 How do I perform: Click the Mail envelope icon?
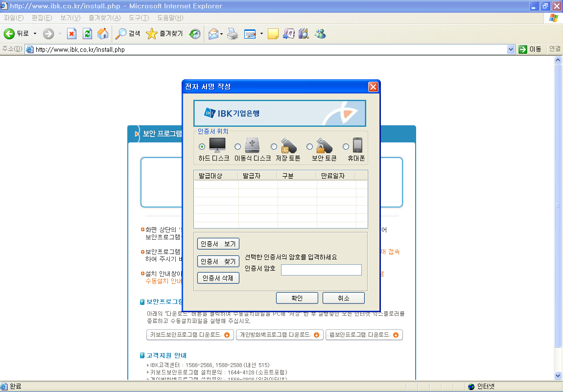coord(213,34)
